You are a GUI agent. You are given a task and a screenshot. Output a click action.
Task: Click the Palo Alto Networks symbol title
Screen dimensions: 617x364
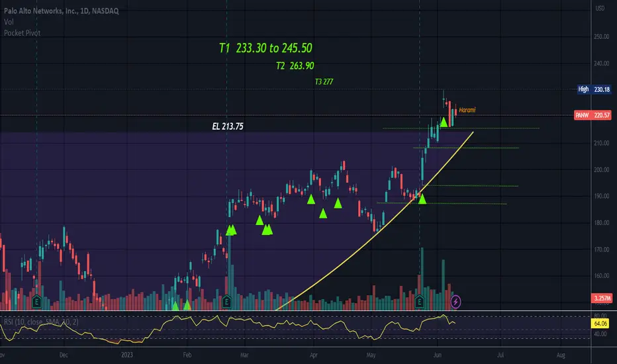[x=62, y=11]
